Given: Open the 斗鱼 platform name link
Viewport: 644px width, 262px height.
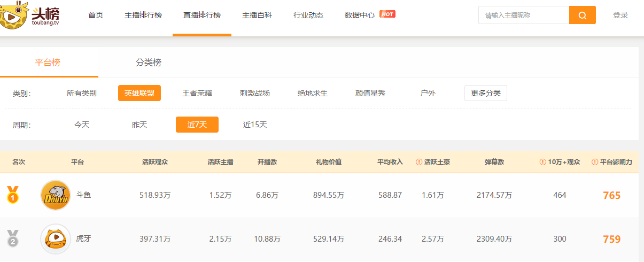Looking at the screenshot, I should pyautogui.click(x=83, y=195).
